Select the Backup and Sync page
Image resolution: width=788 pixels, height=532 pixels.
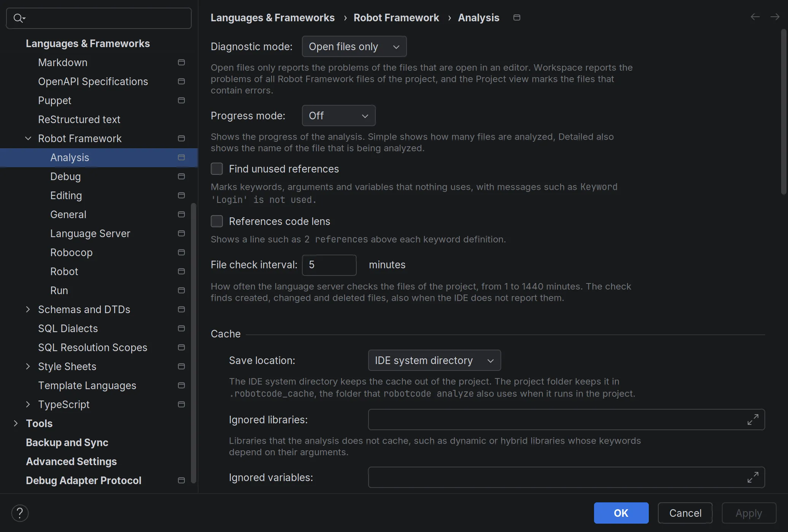(99, 442)
